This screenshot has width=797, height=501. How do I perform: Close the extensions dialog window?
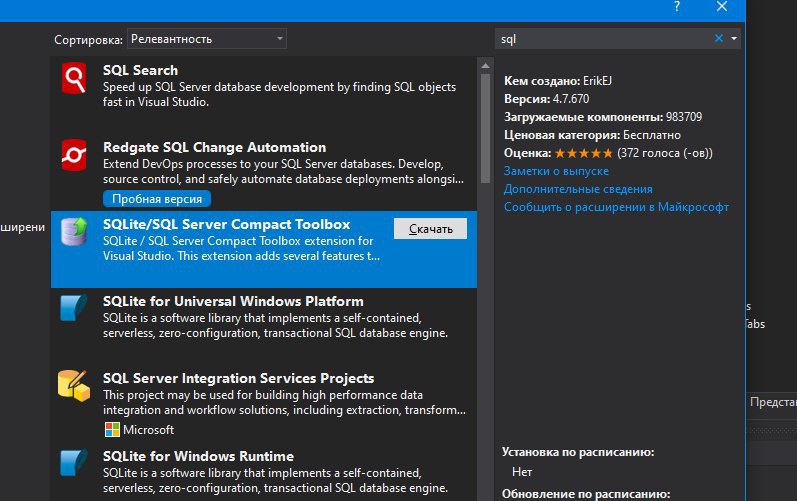pos(722,7)
